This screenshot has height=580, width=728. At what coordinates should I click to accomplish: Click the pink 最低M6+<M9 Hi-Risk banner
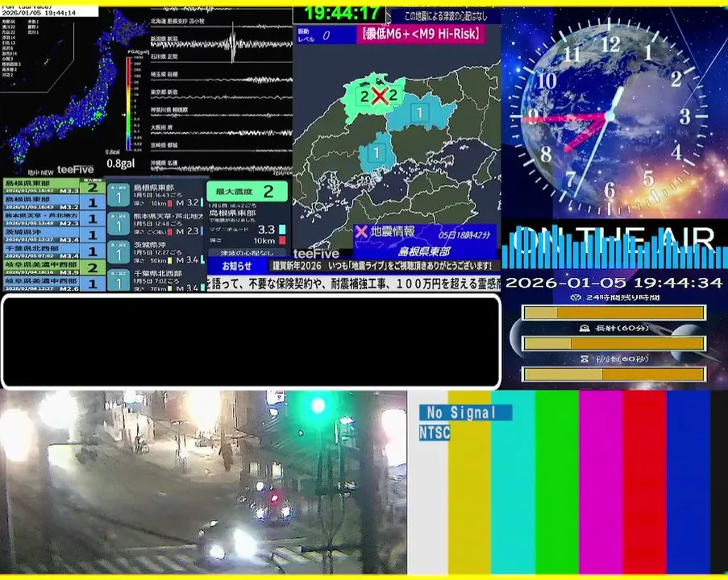(x=421, y=35)
